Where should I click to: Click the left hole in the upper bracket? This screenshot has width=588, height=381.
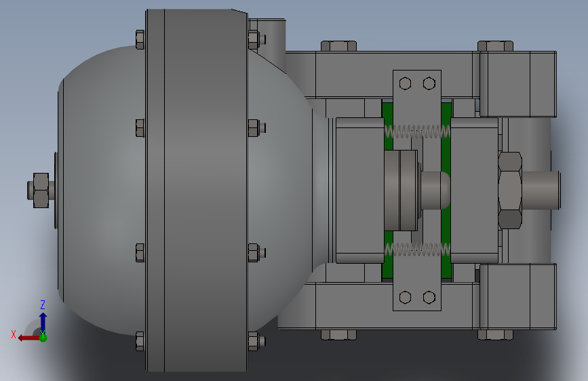[x=405, y=83]
